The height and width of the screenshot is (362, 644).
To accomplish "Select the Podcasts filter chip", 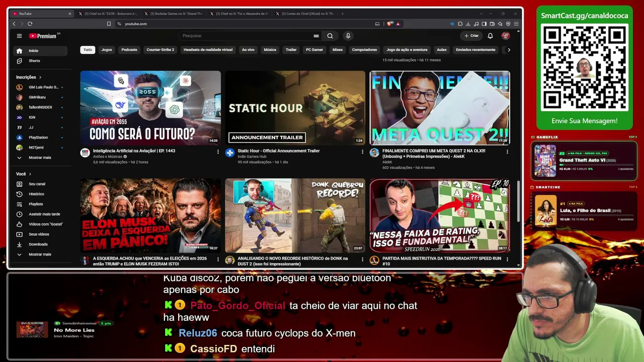I will [129, 50].
